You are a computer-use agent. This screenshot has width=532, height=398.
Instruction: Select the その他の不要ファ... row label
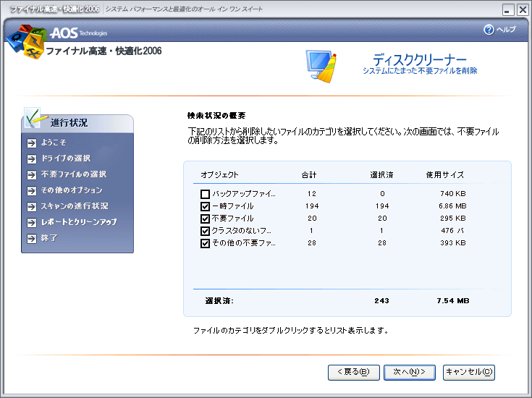[244, 243]
